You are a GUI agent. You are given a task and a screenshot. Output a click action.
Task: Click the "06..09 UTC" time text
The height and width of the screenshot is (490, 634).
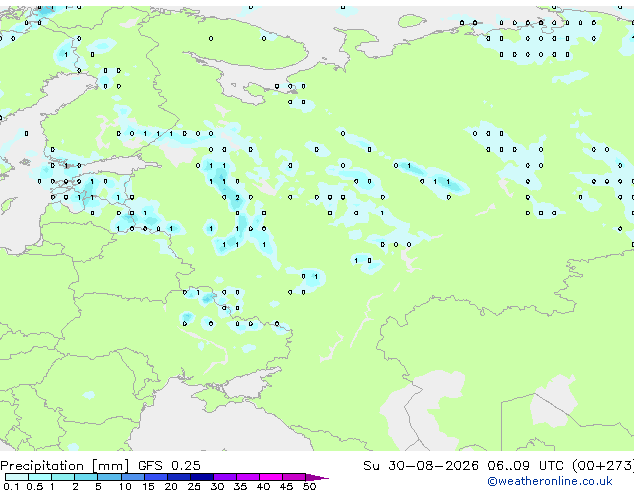tap(525, 466)
